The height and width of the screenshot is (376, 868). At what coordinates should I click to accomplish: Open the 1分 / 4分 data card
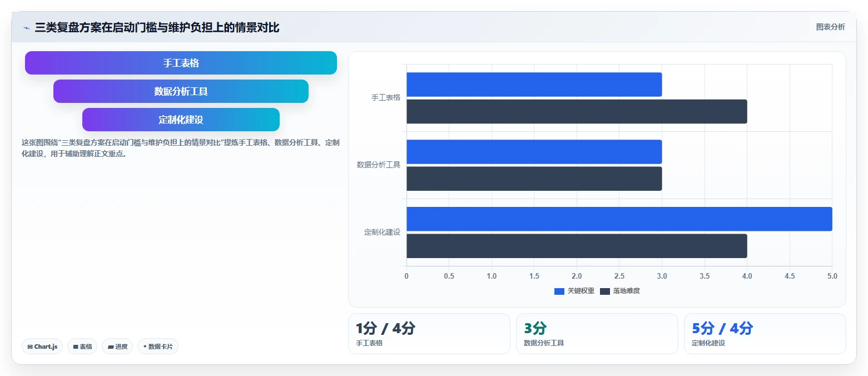coord(429,334)
